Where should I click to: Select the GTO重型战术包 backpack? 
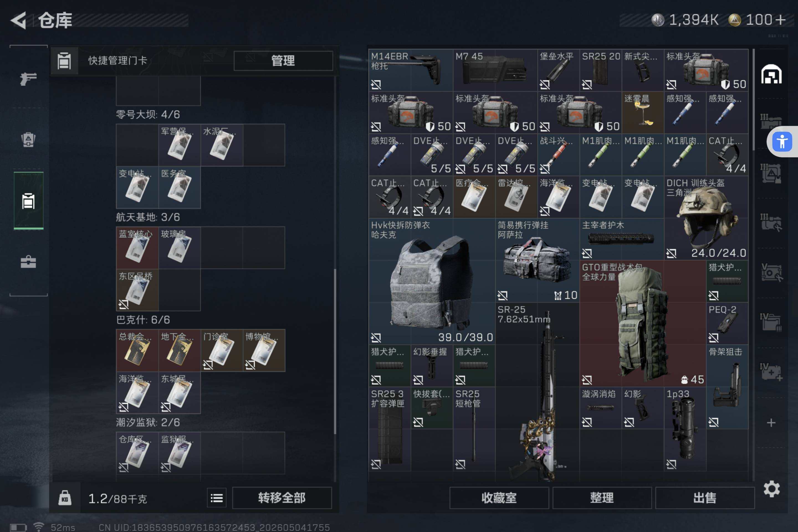643,323
